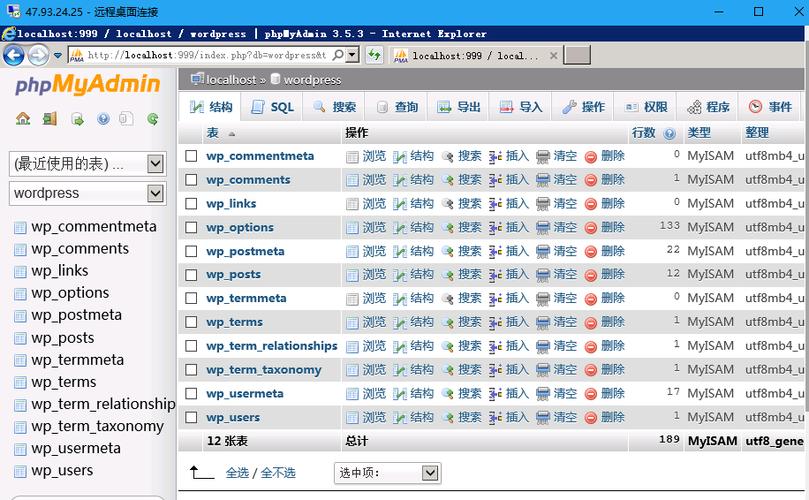Click Insert icon for wp_term_taxonomy row

click(495, 370)
